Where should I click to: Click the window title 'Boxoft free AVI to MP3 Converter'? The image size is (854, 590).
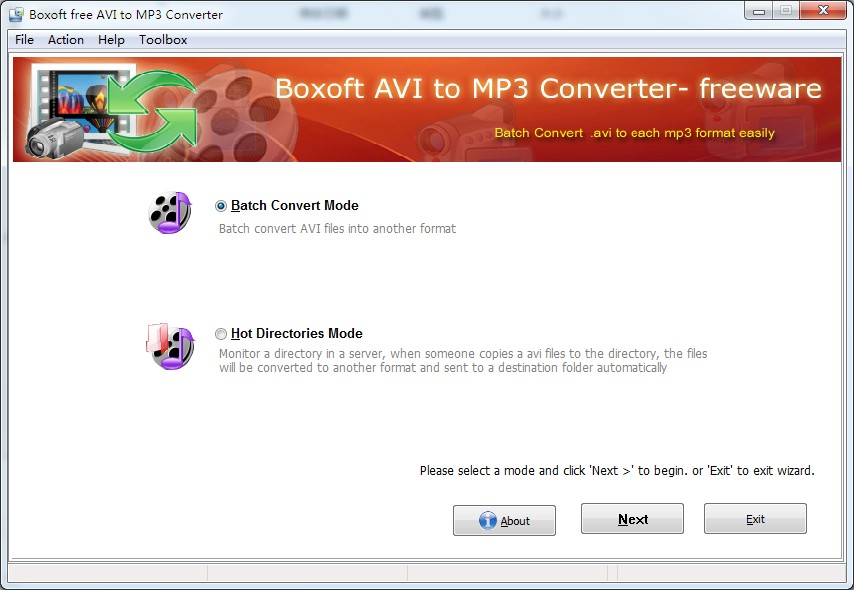click(126, 15)
